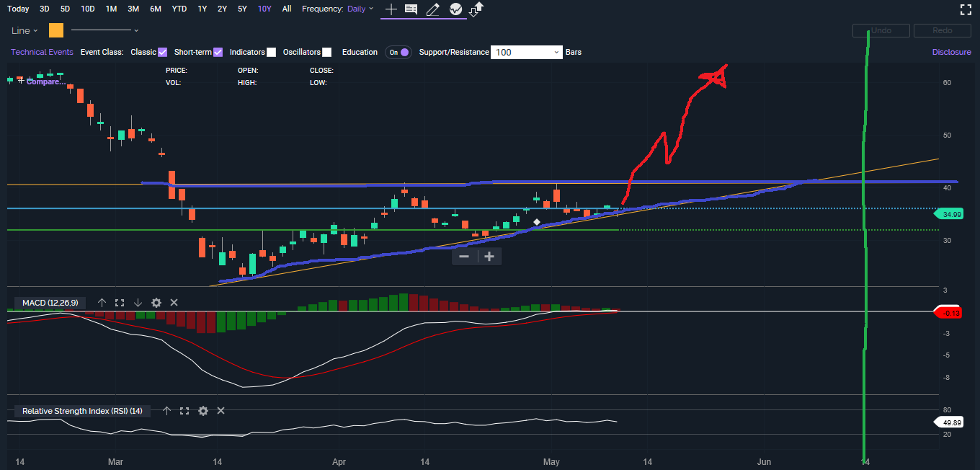Open the Support/Resistance bars dropdown

coord(526,52)
